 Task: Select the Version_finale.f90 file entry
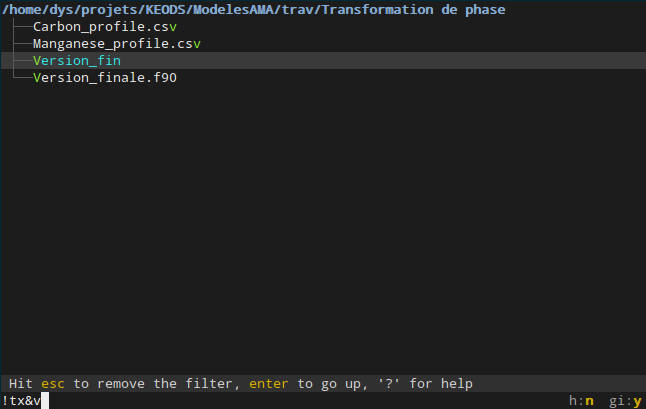pos(105,77)
